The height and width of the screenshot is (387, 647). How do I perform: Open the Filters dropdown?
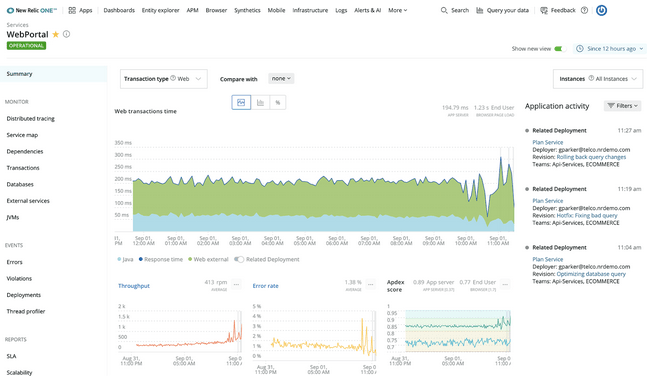pos(623,106)
